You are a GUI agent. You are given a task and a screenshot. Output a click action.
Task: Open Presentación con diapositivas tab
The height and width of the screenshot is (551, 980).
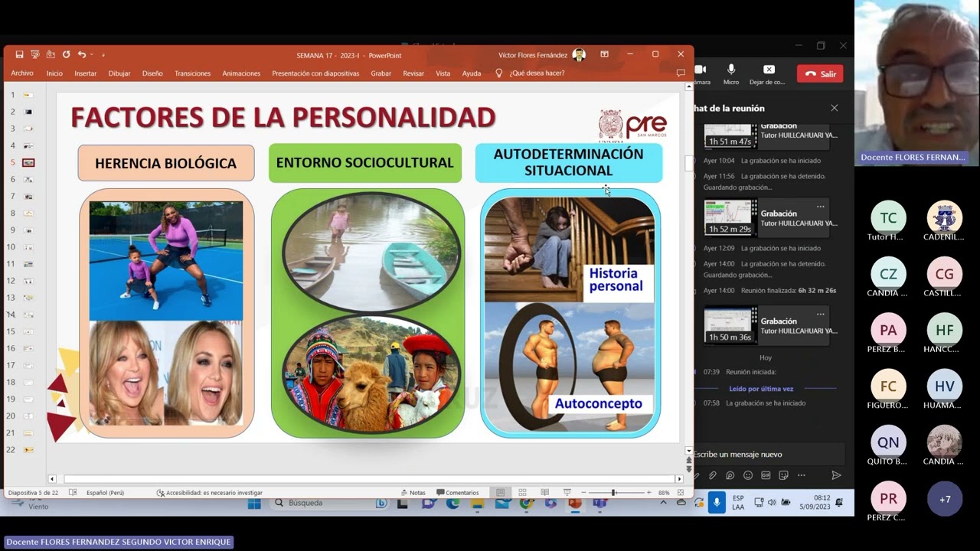pyautogui.click(x=315, y=73)
